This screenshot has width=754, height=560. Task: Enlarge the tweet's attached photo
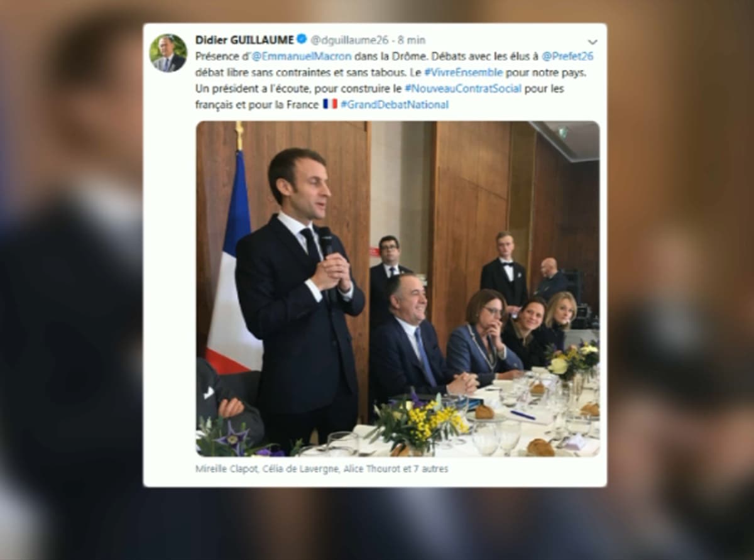(x=398, y=288)
